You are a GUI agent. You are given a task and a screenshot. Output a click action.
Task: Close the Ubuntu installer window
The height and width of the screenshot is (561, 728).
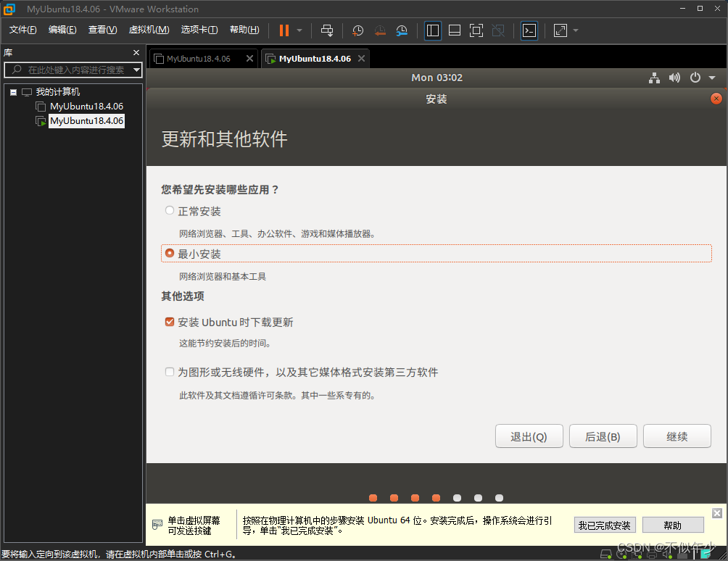(716, 99)
